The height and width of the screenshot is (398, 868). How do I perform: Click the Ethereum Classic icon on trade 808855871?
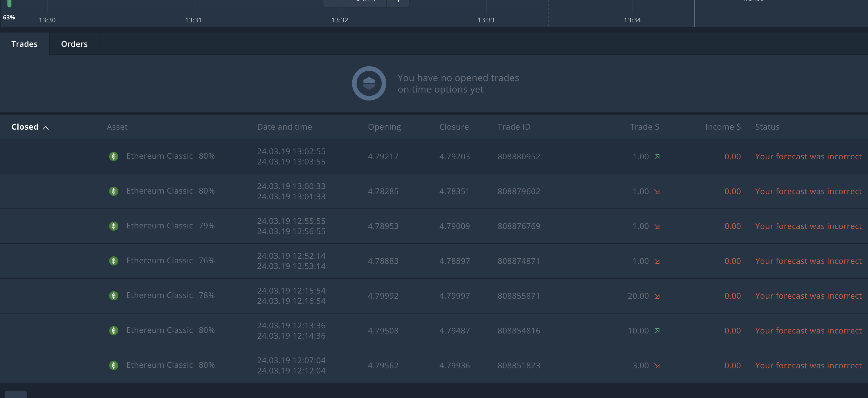click(x=113, y=296)
